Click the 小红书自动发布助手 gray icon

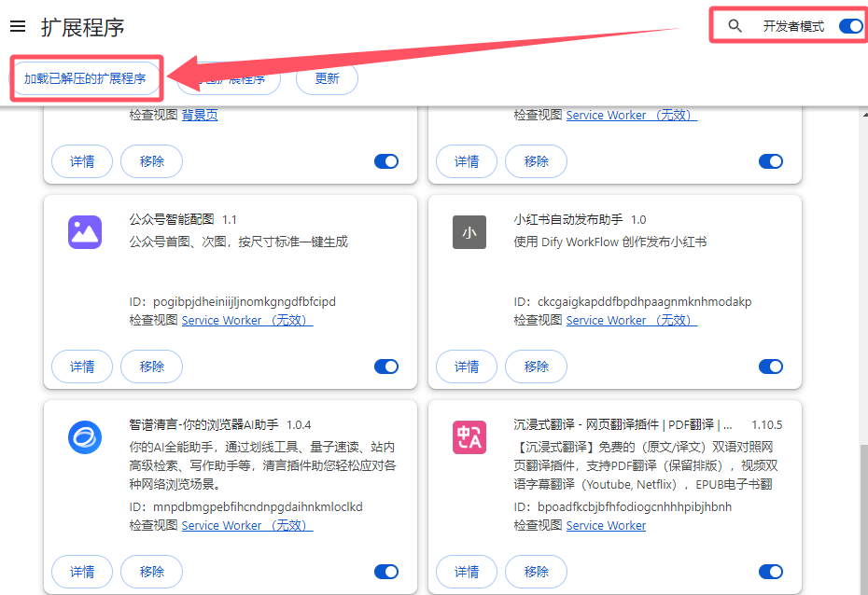click(x=469, y=232)
